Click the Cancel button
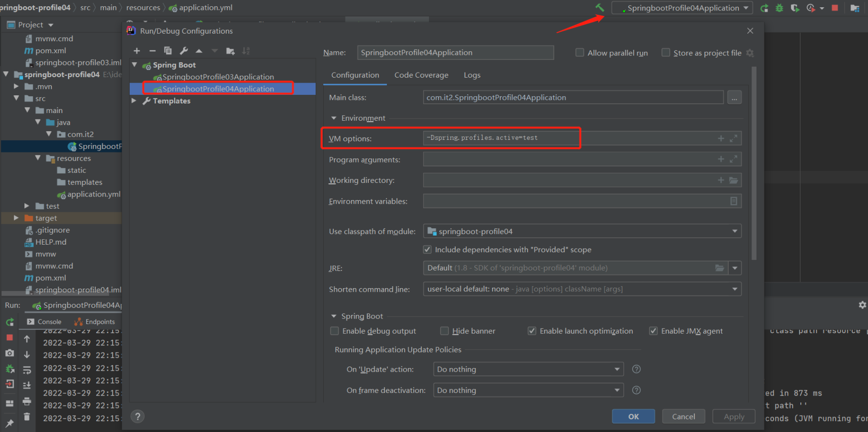 [x=683, y=416]
